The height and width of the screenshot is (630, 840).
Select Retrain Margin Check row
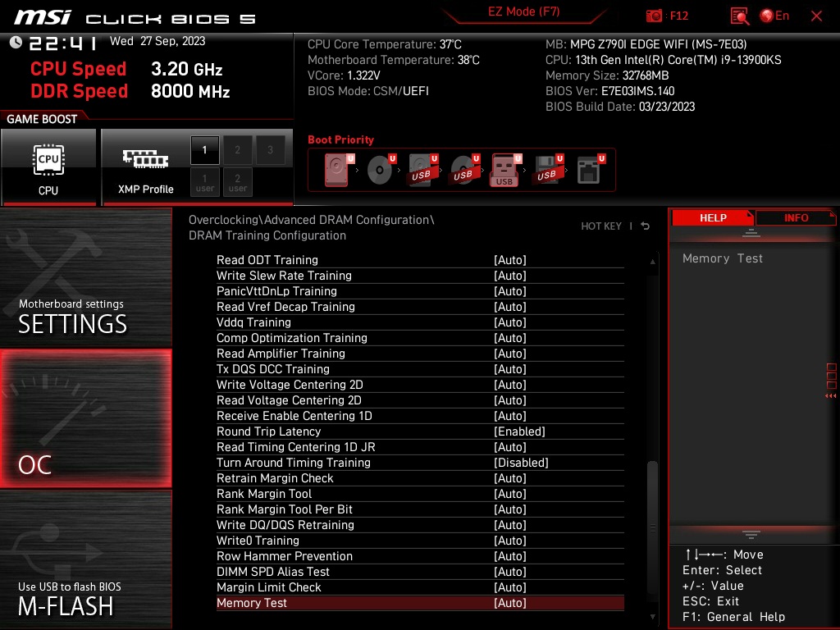[420, 478]
